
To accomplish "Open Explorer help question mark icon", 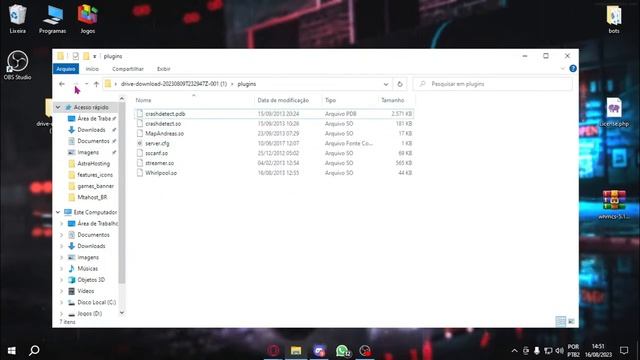I will [573, 69].
